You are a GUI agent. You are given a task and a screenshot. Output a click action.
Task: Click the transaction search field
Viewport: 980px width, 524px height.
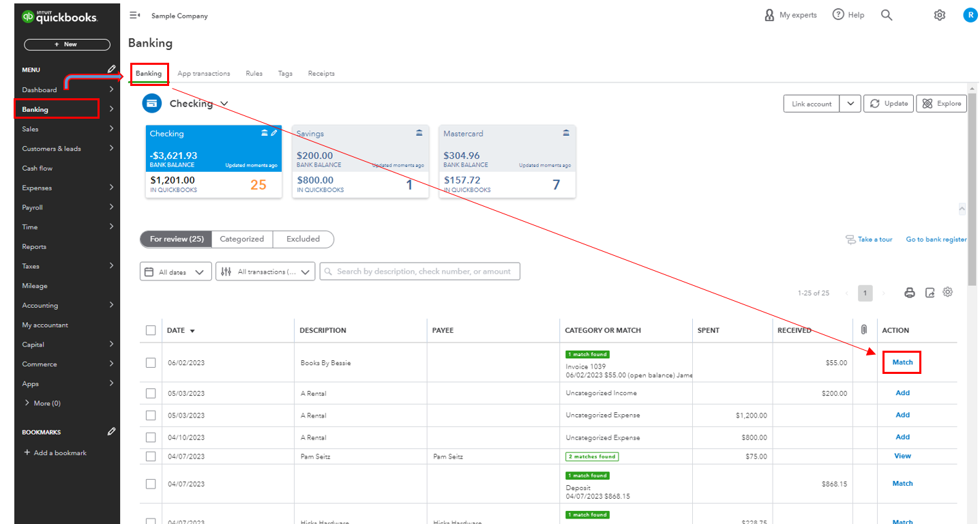(x=420, y=272)
